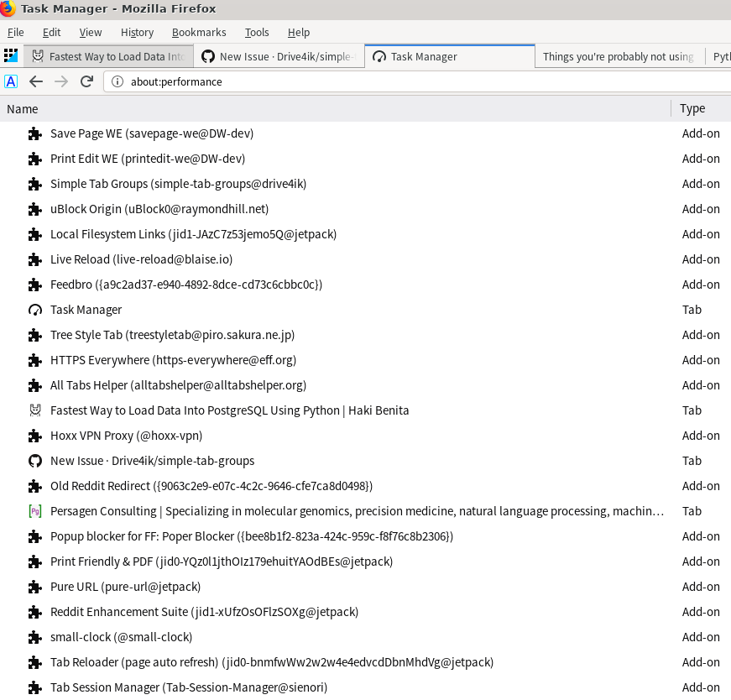Open the Edit menu
Screen dimensions: 731x700
51,32
